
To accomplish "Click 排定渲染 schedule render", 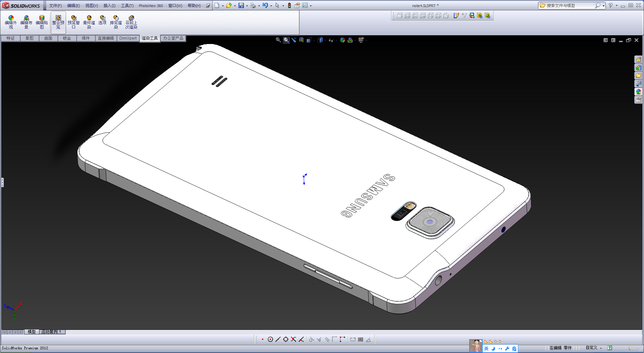I will coord(116,22).
